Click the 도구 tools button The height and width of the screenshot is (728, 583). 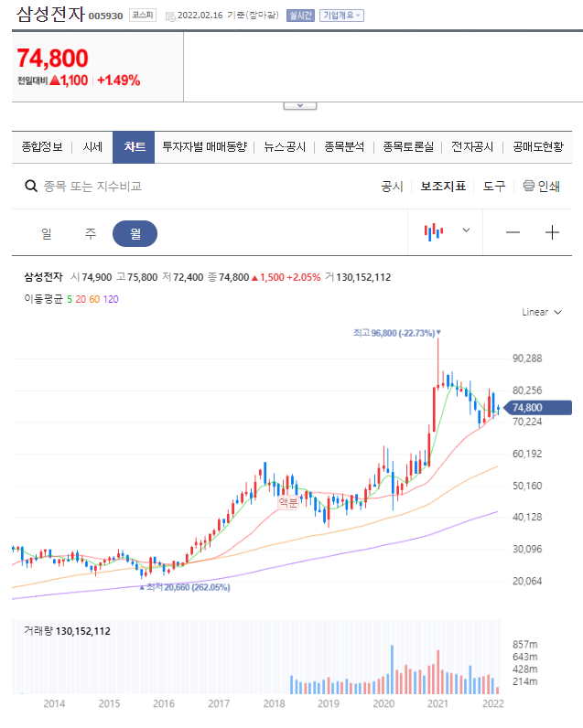494,186
